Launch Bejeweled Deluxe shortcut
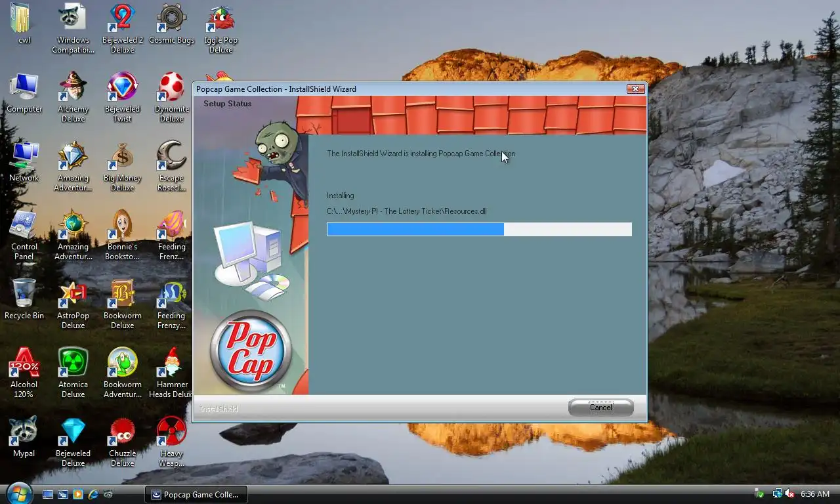The width and height of the screenshot is (840, 504). tap(73, 442)
